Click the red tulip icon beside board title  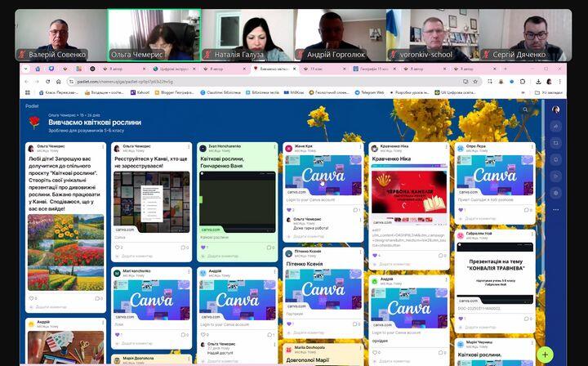34,123
